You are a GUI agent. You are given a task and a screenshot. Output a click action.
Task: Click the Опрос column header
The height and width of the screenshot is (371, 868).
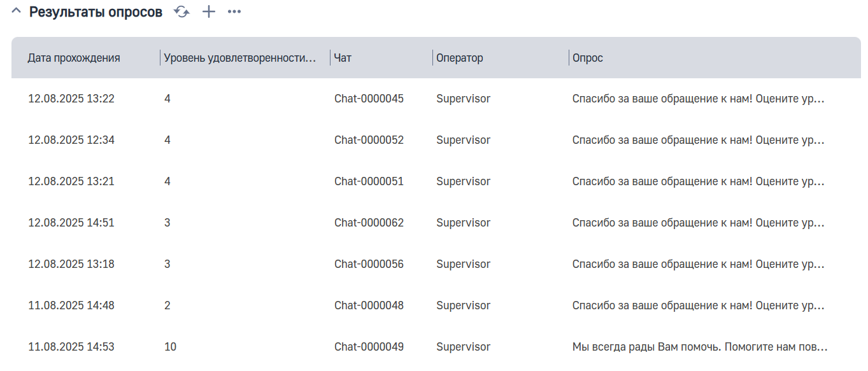coord(587,58)
